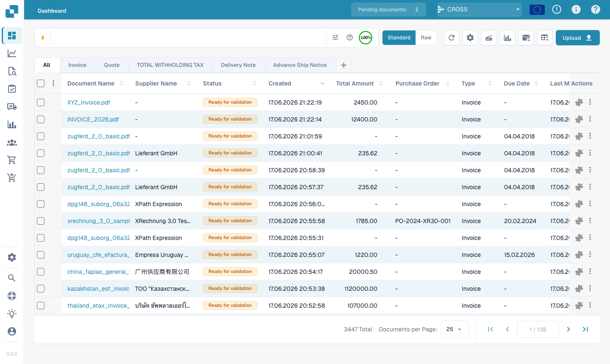Open the dashboard icon in sidebar
The width and height of the screenshot is (610, 364).
(x=12, y=36)
